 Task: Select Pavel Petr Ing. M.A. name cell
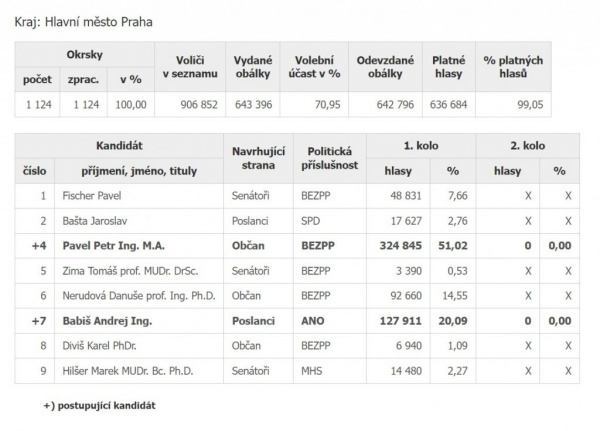pos(113,246)
